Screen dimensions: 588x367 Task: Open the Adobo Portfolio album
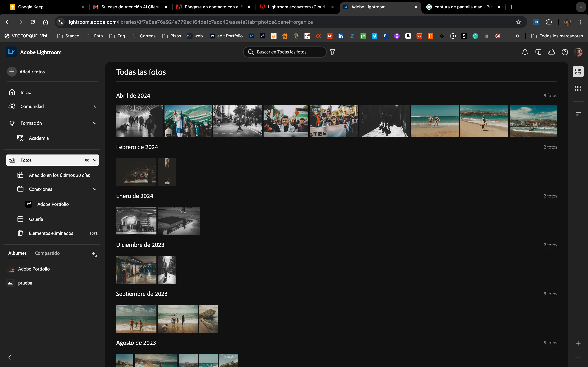tap(34, 269)
